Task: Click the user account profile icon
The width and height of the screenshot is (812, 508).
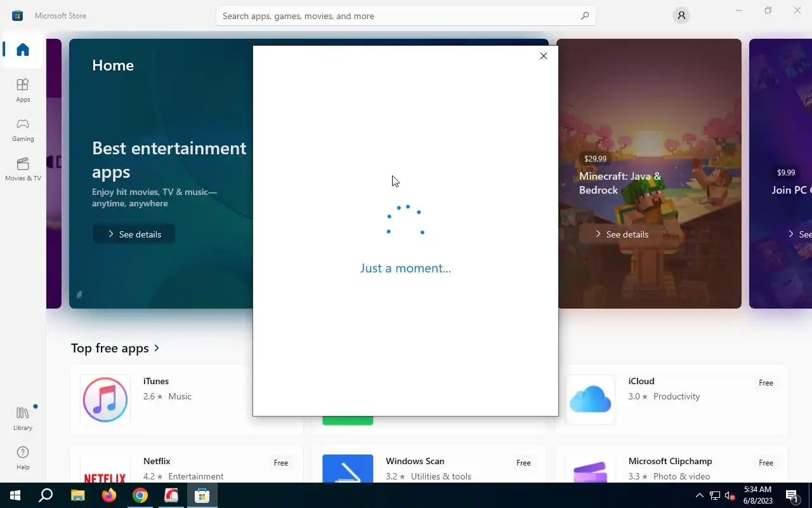Action: (681, 15)
